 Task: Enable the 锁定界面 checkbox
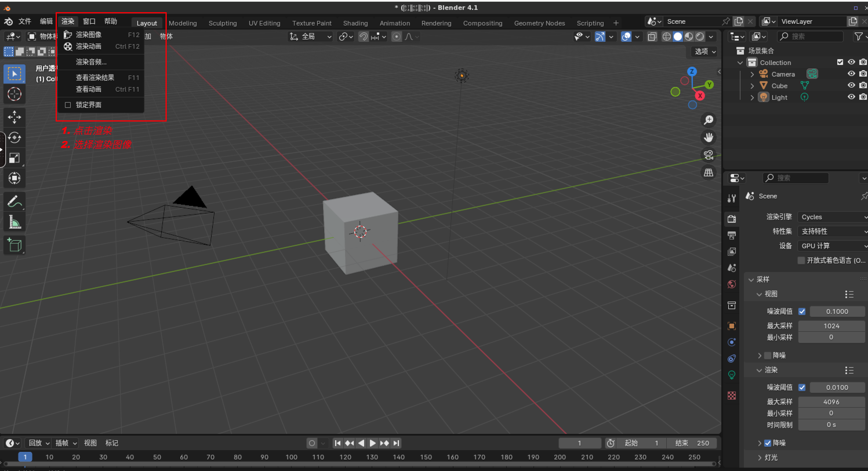point(68,105)
